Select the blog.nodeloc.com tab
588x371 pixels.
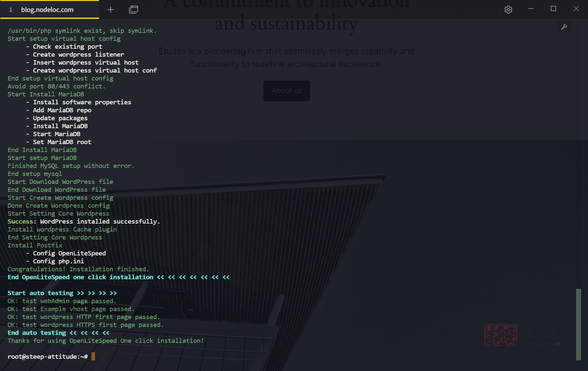[x=50, y=10]
